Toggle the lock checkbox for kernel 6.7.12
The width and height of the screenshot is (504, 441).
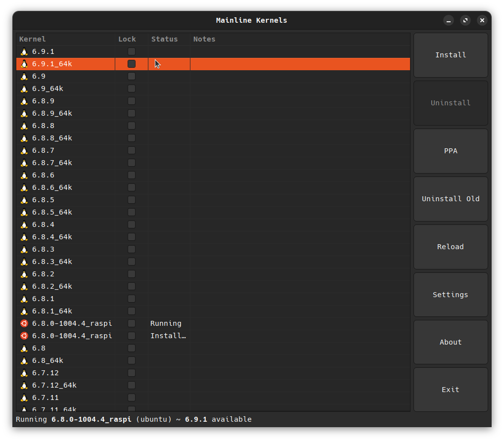[132, 373]
